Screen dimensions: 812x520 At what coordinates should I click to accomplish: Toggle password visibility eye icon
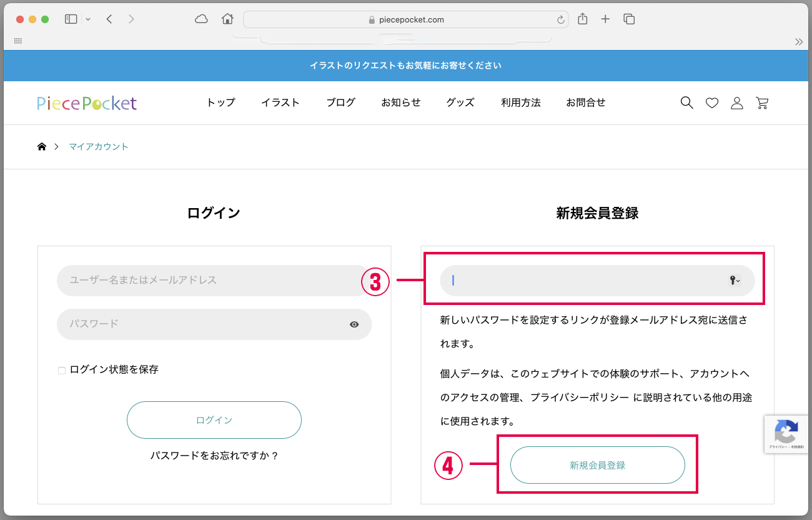[354, 324]
